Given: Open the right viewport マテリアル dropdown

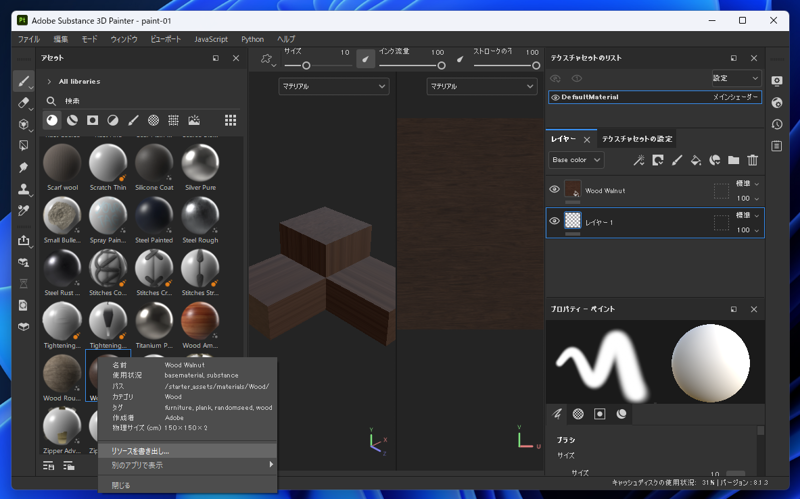Looking at the screenshot, I should 482,86.
